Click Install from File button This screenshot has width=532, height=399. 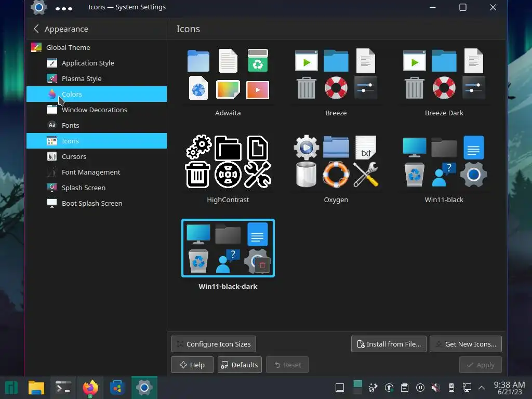389,344
